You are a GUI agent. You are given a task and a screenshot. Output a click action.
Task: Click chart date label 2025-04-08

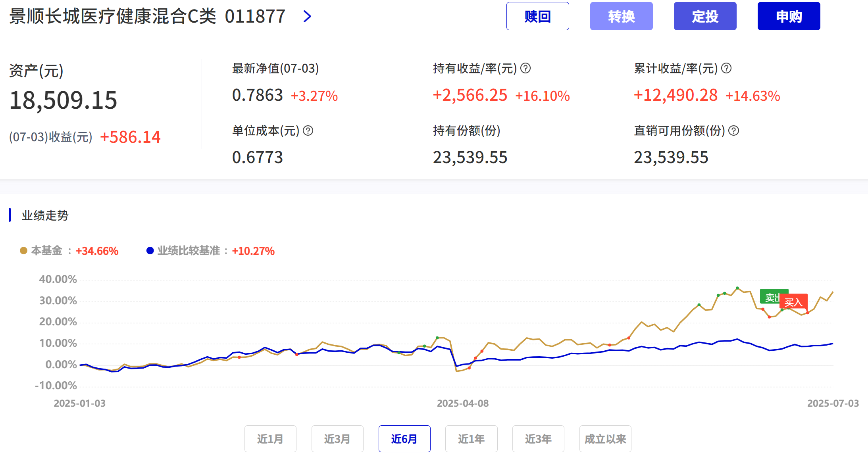(463, 403)
